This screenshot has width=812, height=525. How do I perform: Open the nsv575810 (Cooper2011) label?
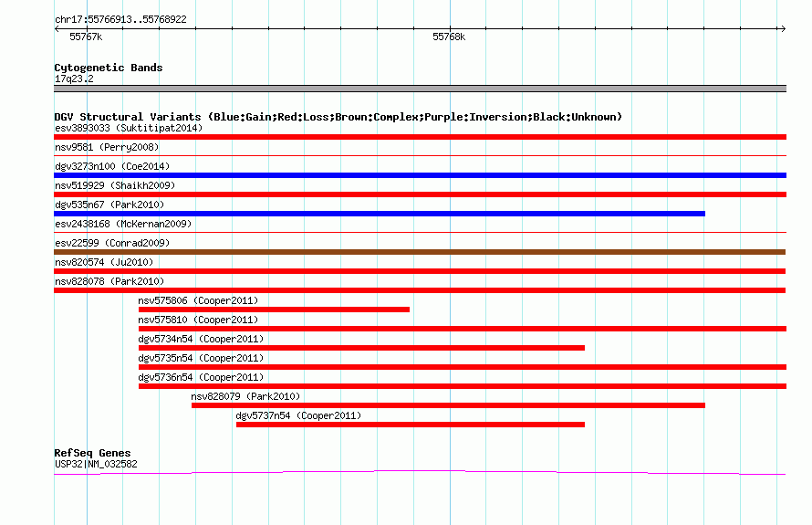point(198,320)
